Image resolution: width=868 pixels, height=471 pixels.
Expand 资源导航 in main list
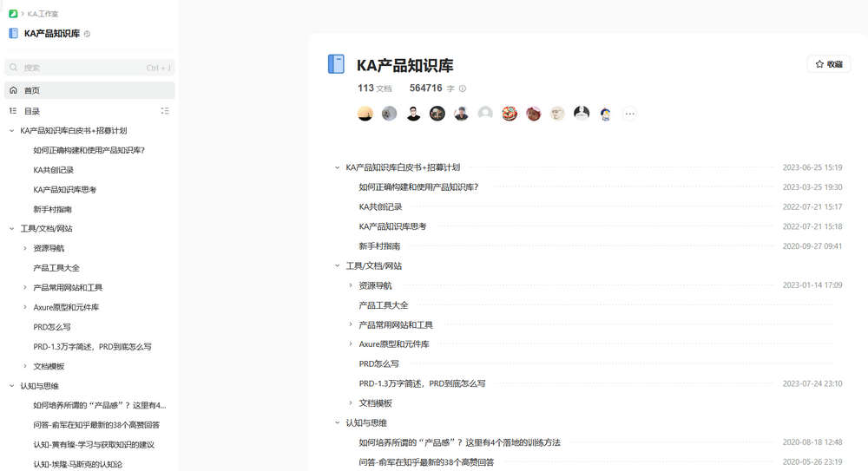(x=351, y=285)
